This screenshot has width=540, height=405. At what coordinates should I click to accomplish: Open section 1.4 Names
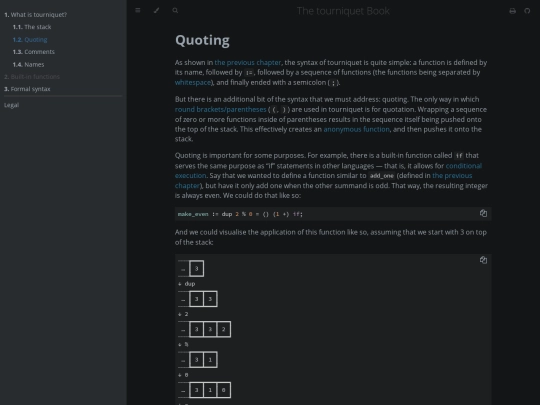tap(29, 64)
